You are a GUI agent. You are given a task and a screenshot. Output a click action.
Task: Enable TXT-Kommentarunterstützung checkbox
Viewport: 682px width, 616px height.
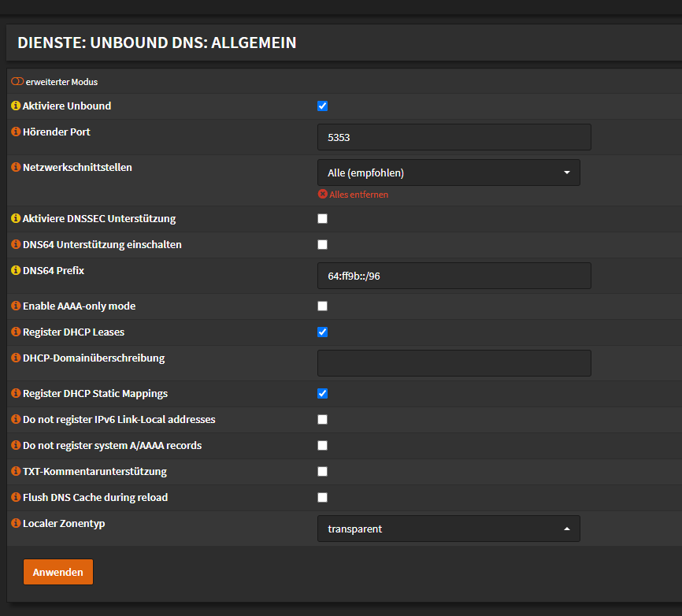[x=322, y=472]
